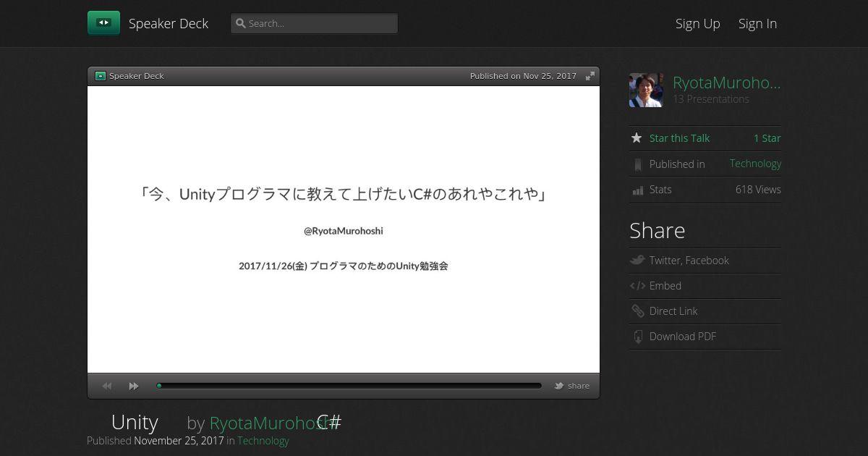
Task: Click Published November 25, 2017 text below title
Action: coord(156,440)
